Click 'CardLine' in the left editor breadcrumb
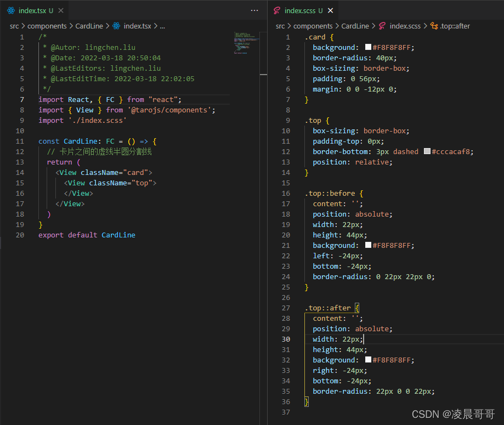The width and height of the screenshot is (504, 425). (89, 26)
